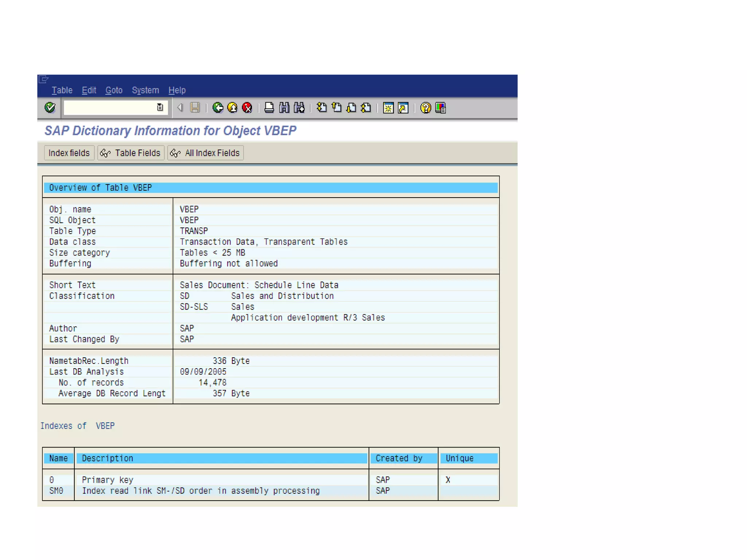Viewport: 747px width, 560px height.
Task: Click the Print icon
Action: coord(269,108)
